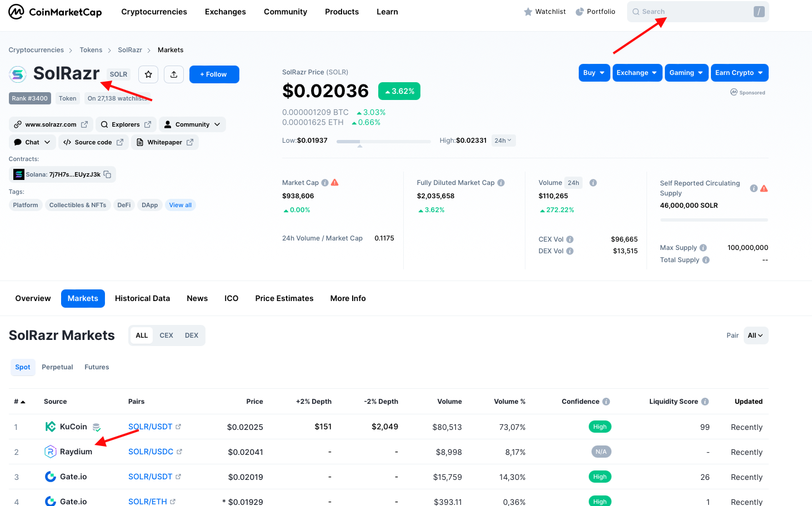Open the Buy dropdown
This screenshot has height=506, width=812.
(x=594, y=73)
